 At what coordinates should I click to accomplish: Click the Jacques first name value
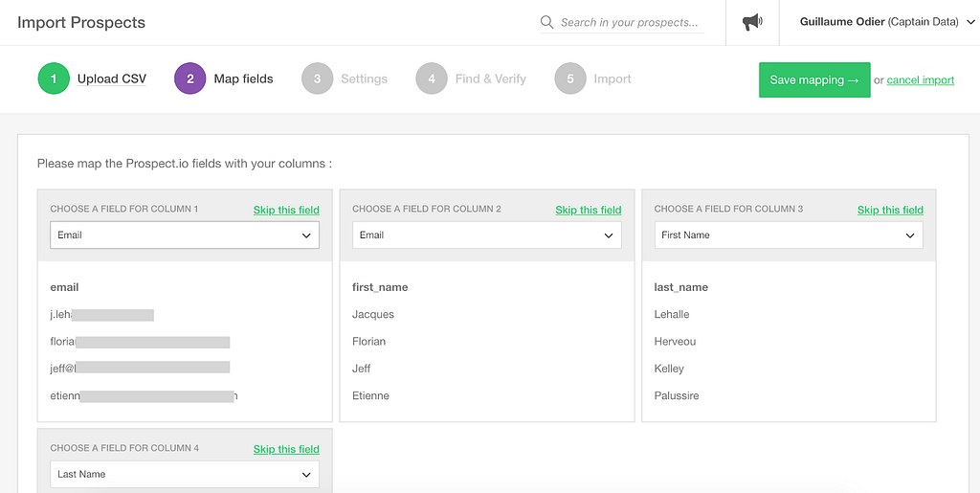[x=373, y=314]
